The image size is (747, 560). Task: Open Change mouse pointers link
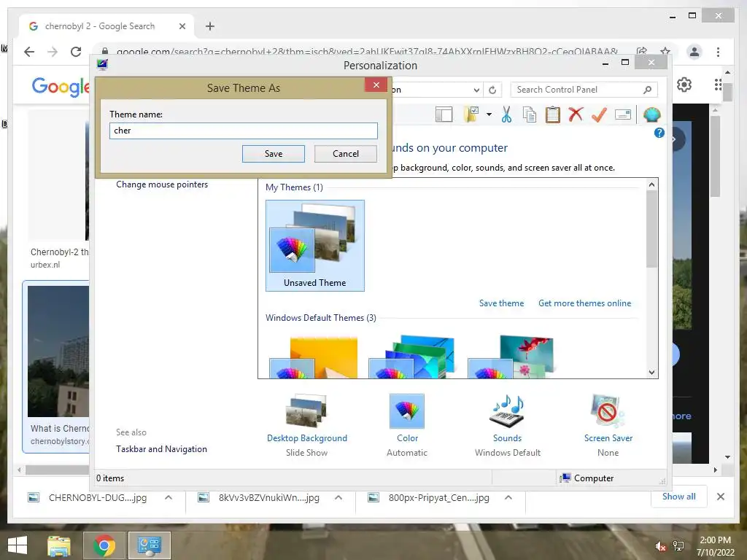point(162,184)
